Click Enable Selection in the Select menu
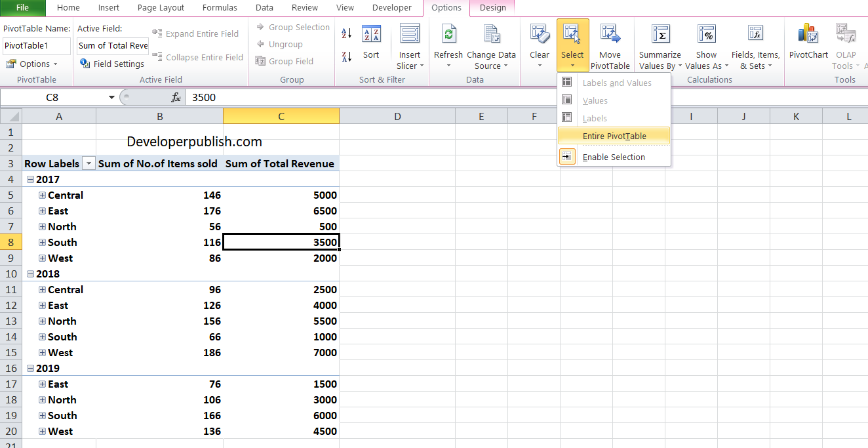Image resolution: width=868 pixels, height=448 pixels. click(615, 157)
